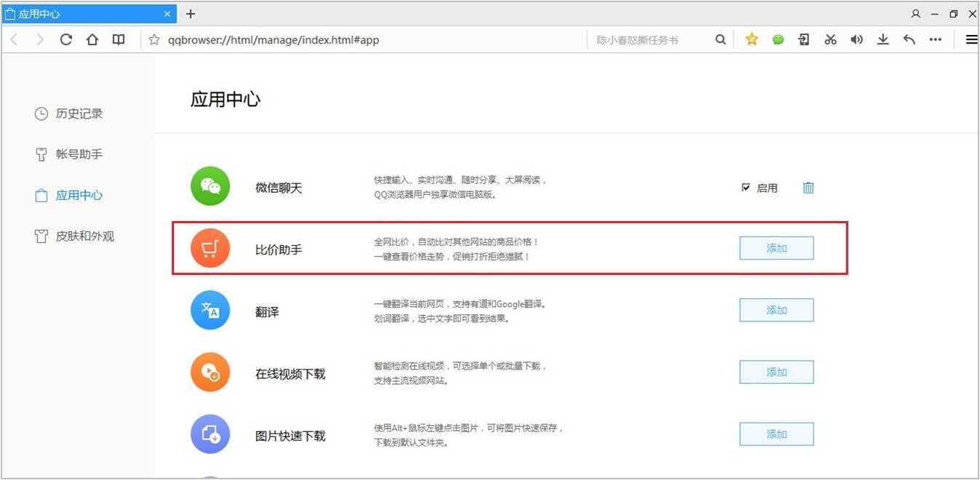The image size is (980, 480).
Task: Open the home page icon
Action: (92, 40)
